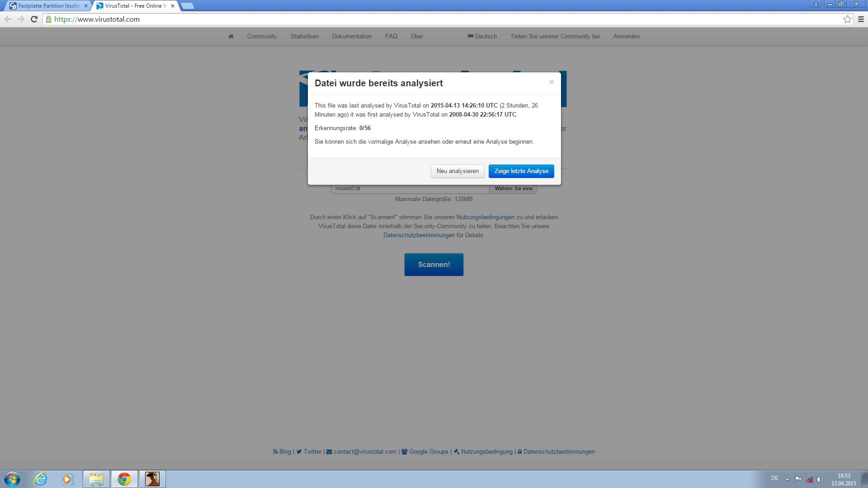Open Datenschutzbestimmungen footer link
868x488 pixels.
click(556, 452)
